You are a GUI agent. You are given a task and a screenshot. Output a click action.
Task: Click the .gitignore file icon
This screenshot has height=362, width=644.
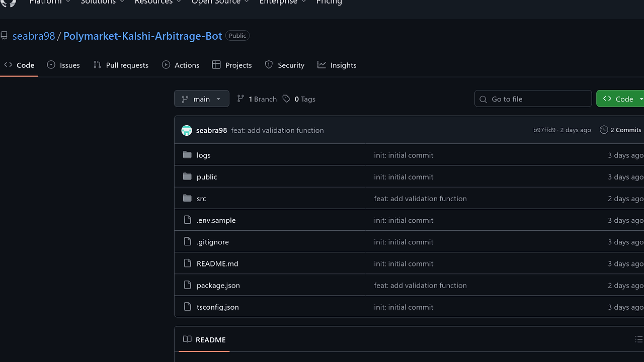[187, 241]
